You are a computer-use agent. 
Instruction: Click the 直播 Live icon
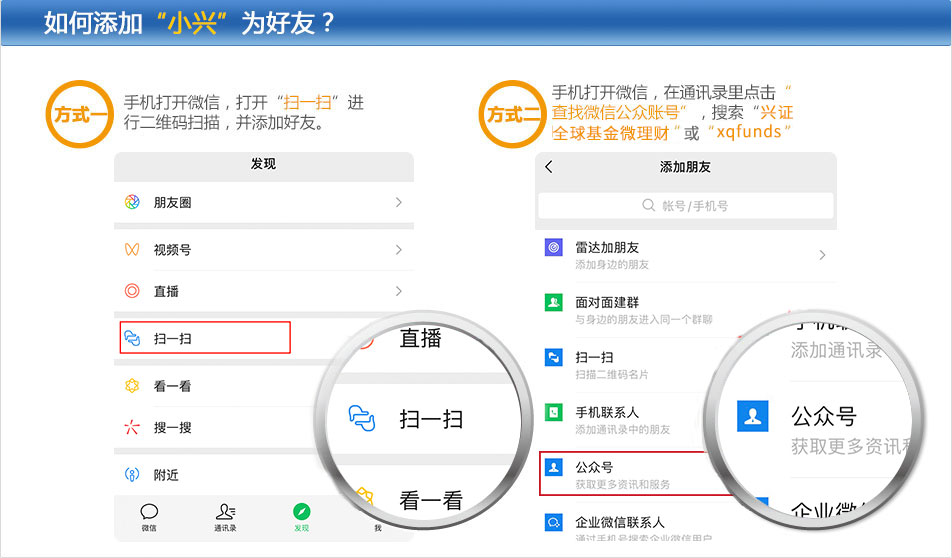pos(132,291)
